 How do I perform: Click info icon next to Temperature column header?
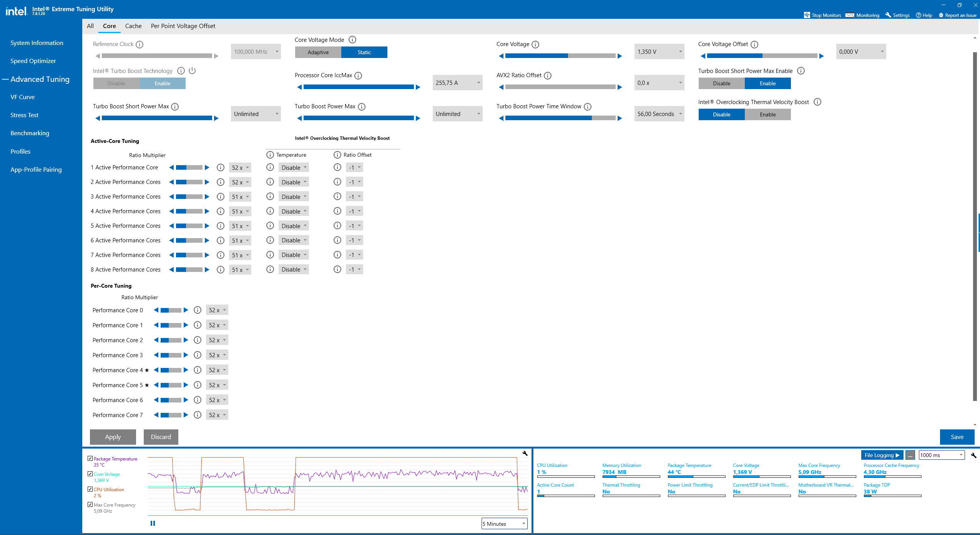point(270,155)
